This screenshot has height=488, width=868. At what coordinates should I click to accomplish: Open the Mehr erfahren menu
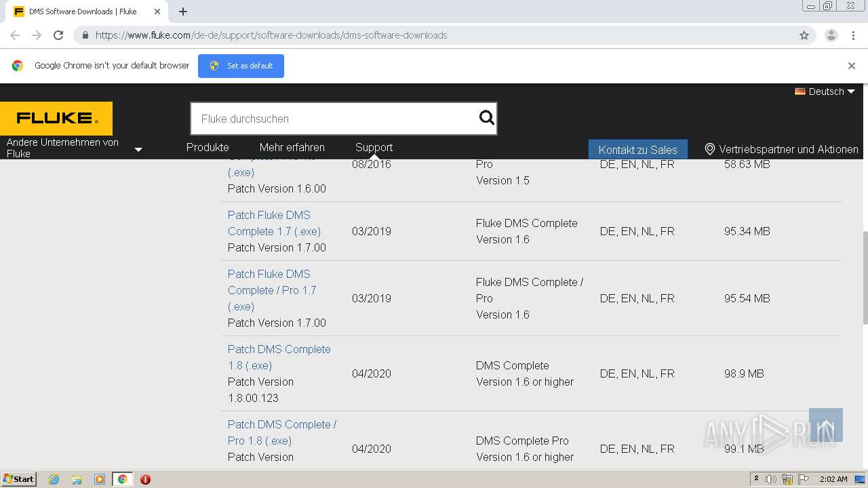pyautogui.click(x=292, y=147)
